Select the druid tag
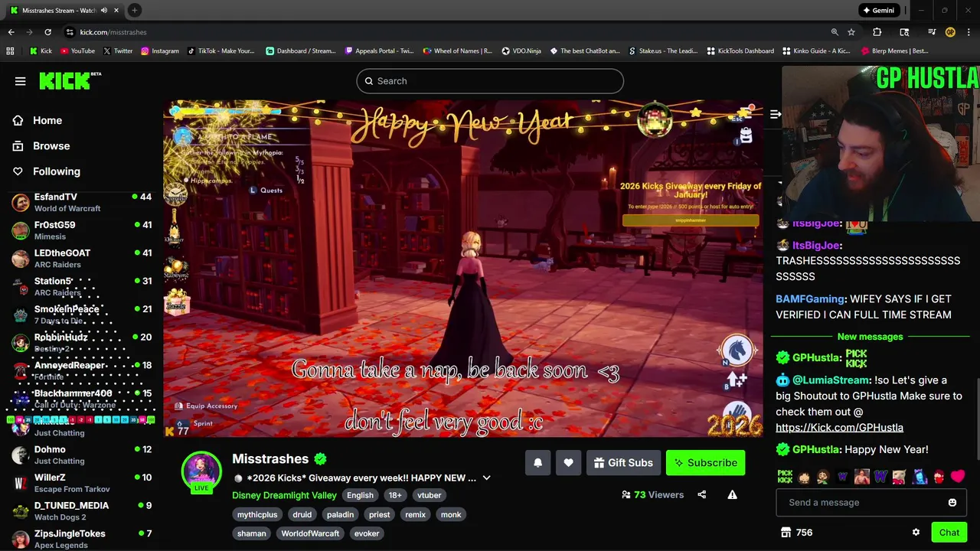Image resolution: width=980 pixels, height=551 pixels. click(x=302, y=514)
